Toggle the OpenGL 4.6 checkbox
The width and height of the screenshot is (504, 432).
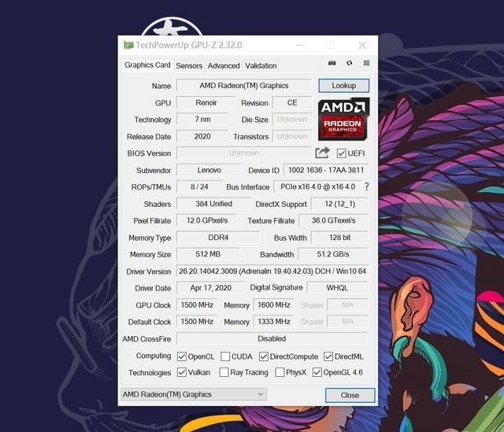317,372
